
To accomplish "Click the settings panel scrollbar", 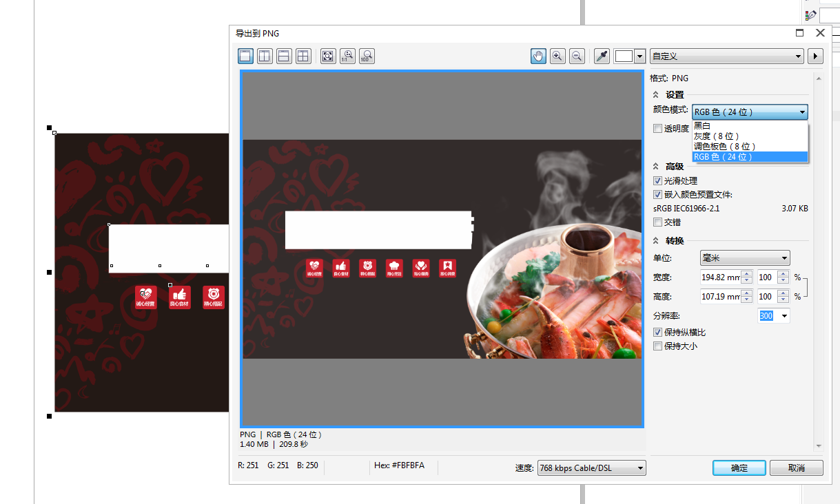I will [819, 262].
